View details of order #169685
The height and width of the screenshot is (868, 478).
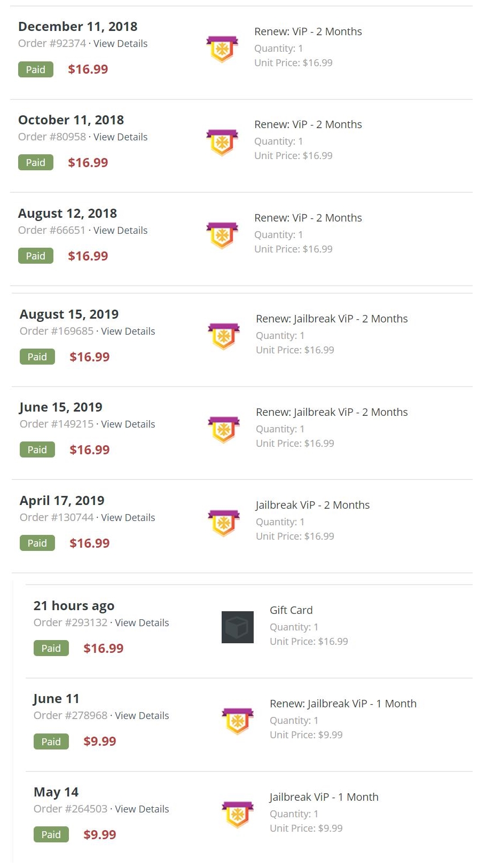click(x=128, y=332)
